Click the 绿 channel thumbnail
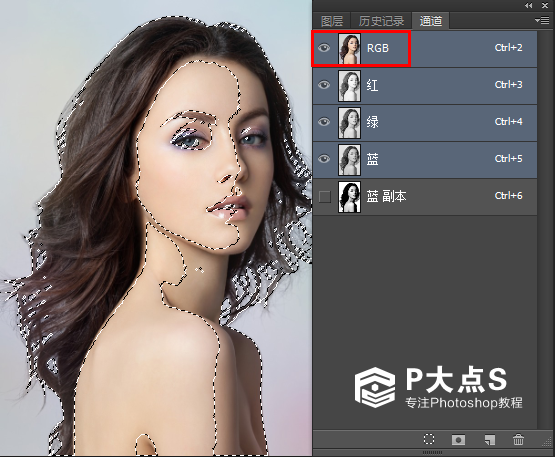The image size is (555, 457). [349, 122]
